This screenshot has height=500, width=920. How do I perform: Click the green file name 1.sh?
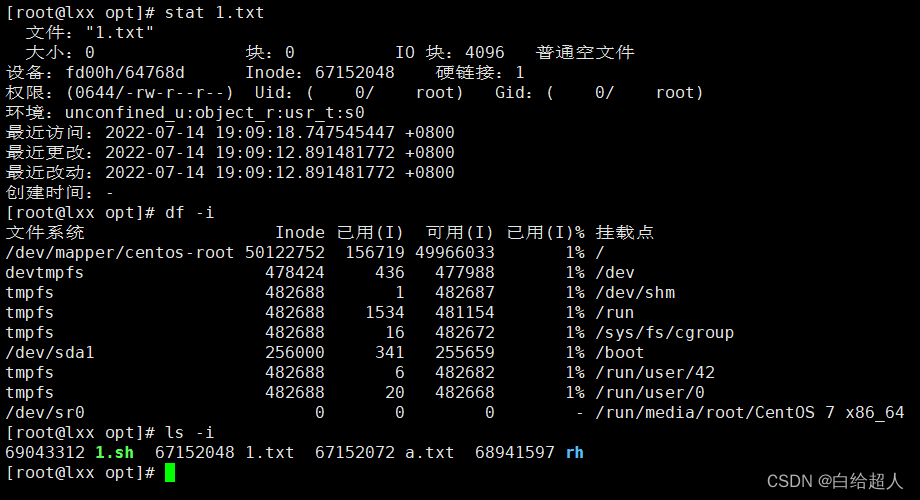[114, 452]
